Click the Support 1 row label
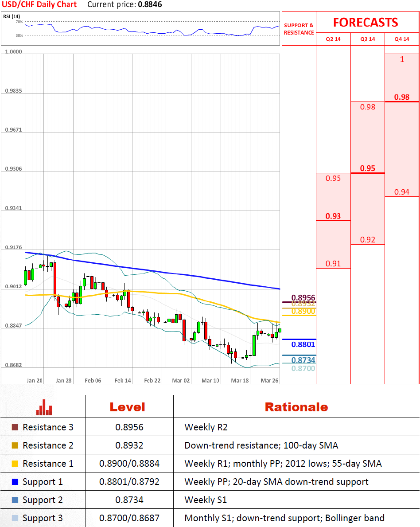 [43, 482]
